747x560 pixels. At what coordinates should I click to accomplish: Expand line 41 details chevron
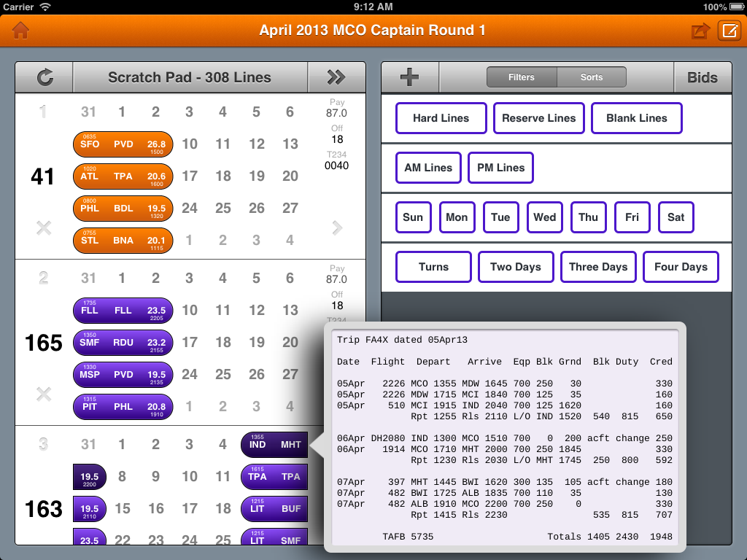click(x=337, y=227)
